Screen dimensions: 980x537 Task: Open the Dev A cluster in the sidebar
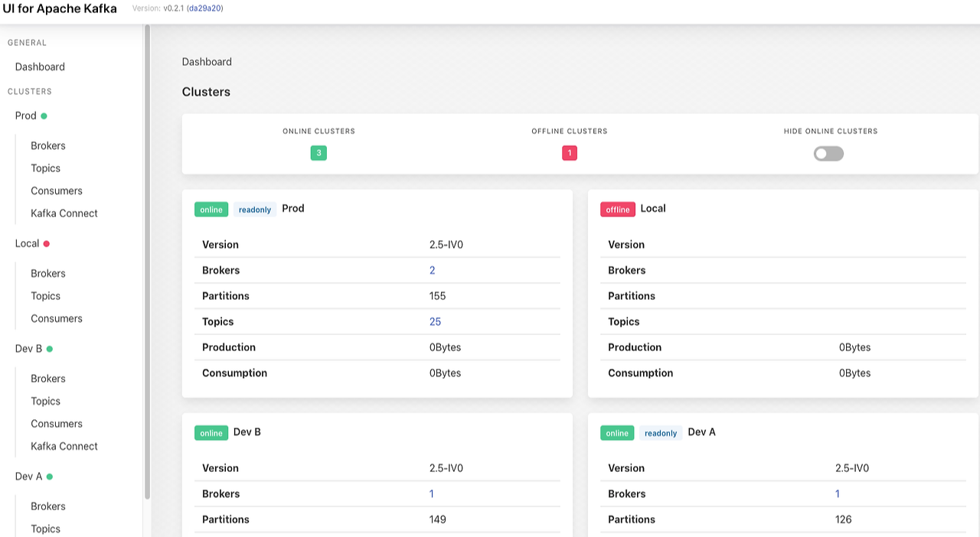coord(29,476)
